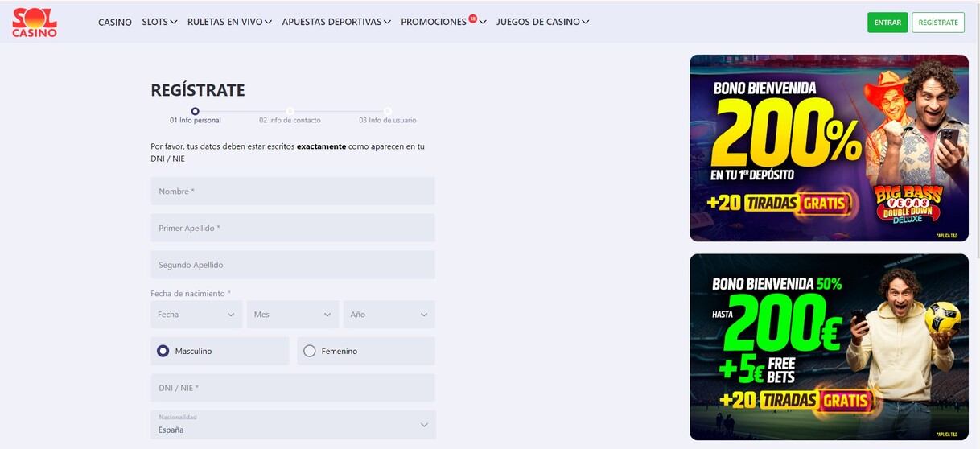Click the Nombre input field
This screenshot has width=980, height=449.
coord(293,192)
